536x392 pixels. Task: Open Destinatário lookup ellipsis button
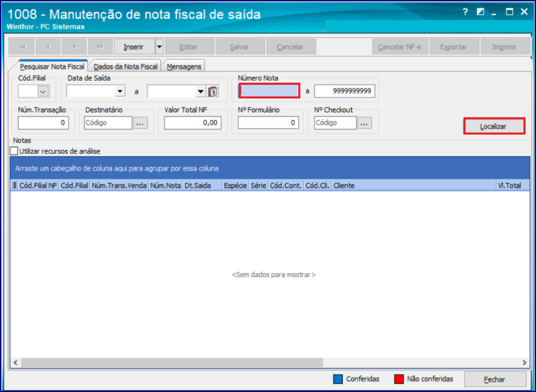140,123
